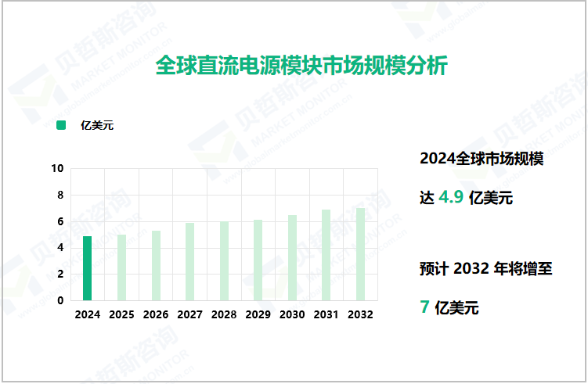Click y-axis value 2
The width and height of the screenshot is (588, 384).
[x=60, y=274]
